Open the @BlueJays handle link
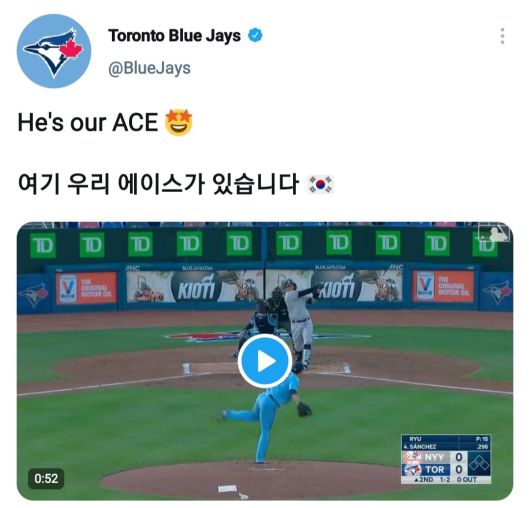 pyautogui.click(x=149, y=68)
